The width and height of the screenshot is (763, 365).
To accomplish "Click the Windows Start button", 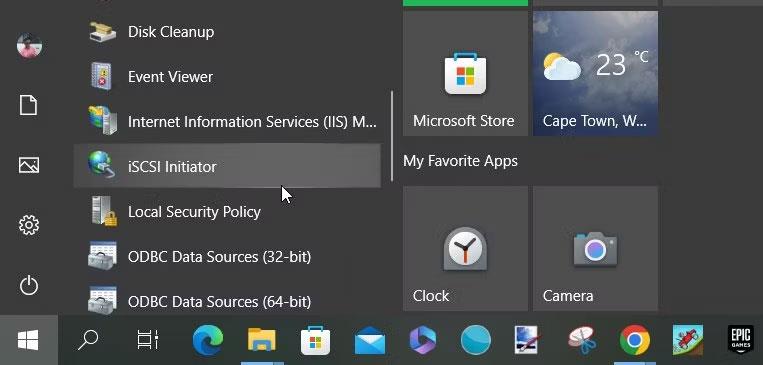I will pos(29,340).
